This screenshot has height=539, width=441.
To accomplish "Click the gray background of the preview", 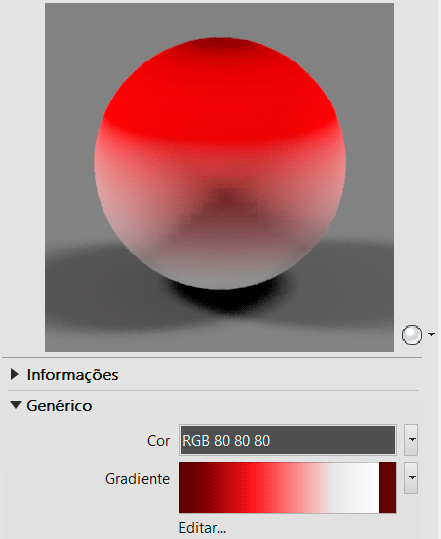I will (x=69, y=103).
